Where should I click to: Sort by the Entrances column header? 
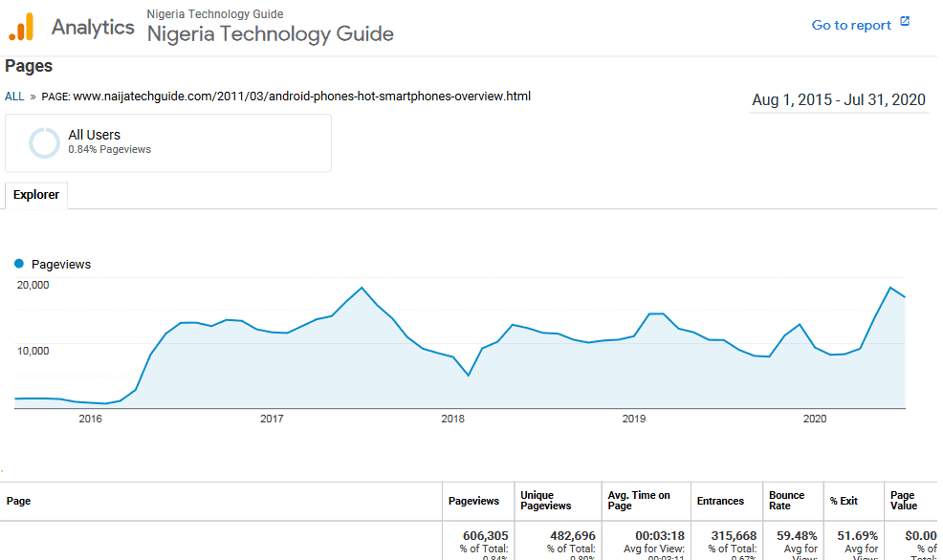720,501
